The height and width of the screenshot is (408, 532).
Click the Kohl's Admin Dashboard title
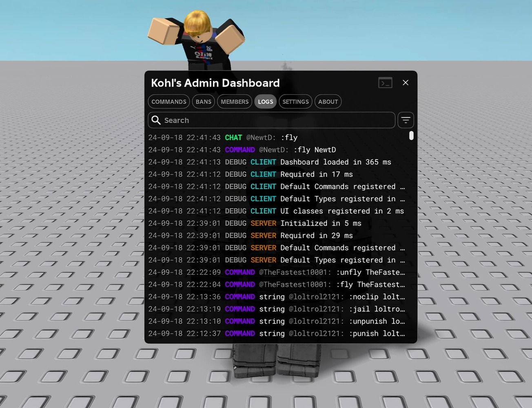(215, 83)
